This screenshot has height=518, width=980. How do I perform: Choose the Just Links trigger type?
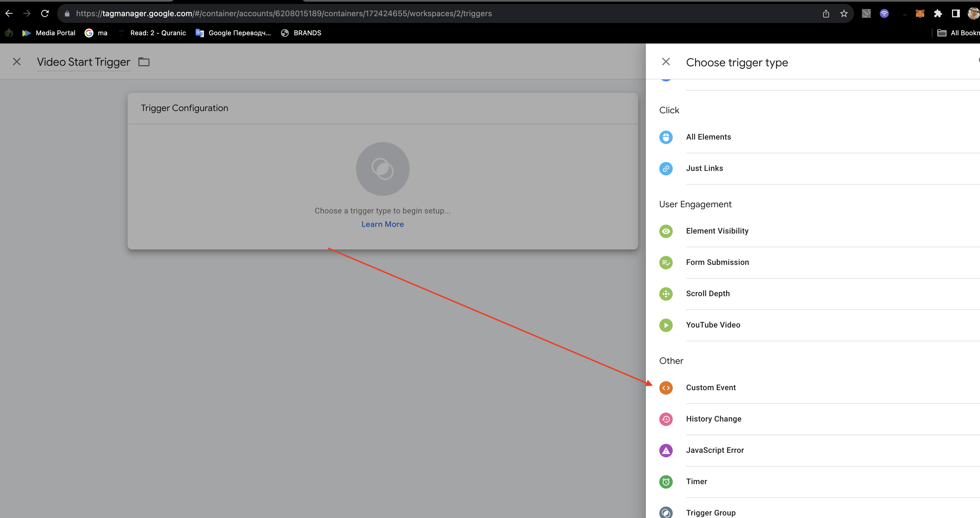(819, 168)
